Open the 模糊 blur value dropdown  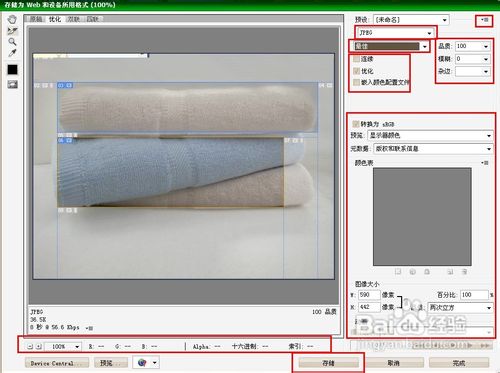click(x=473, y=59)
